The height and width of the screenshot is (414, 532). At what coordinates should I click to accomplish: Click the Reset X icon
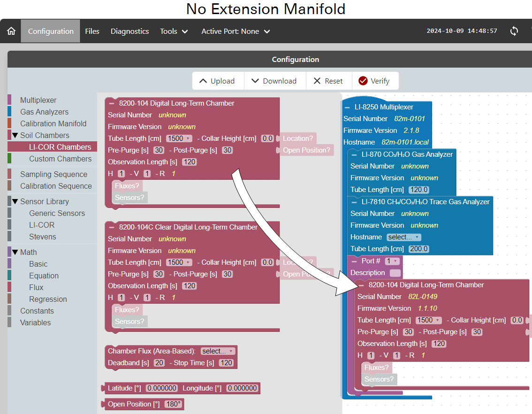point(317,81)
